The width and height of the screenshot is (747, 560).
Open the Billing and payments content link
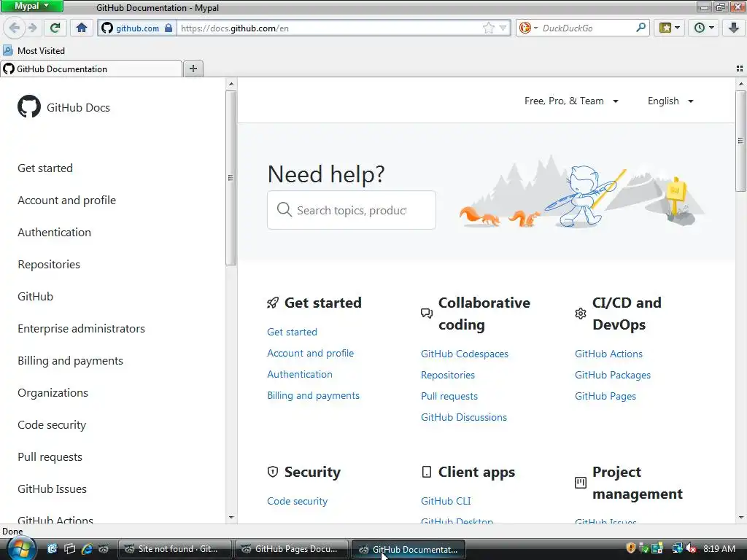[x=313, y=395]
